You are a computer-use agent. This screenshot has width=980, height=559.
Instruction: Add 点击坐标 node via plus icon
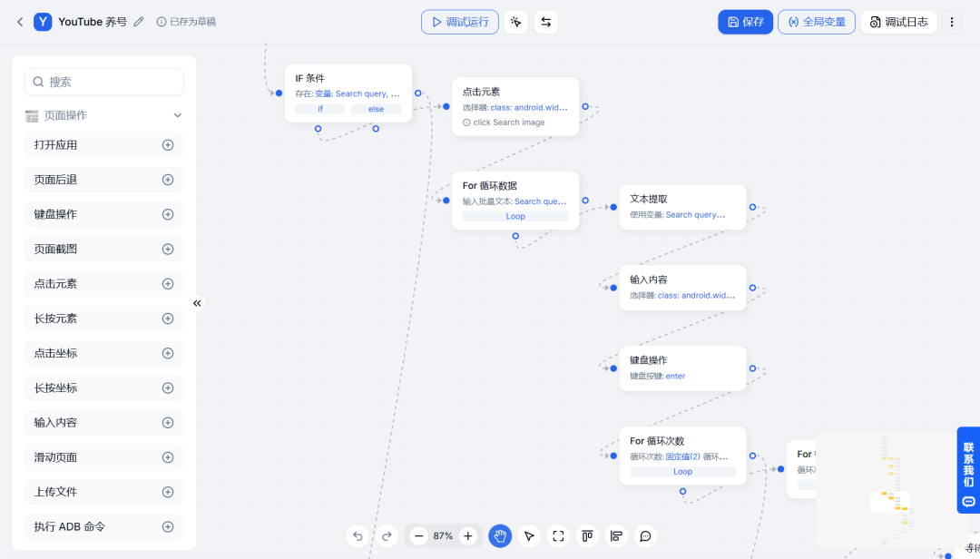click(168, 353)
